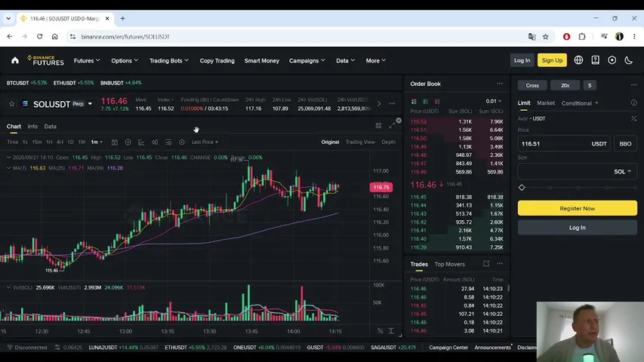The height and width of the screenshot is (362, 644).
Task: Open the 1m interval dropdown
Action: [97, 142]
